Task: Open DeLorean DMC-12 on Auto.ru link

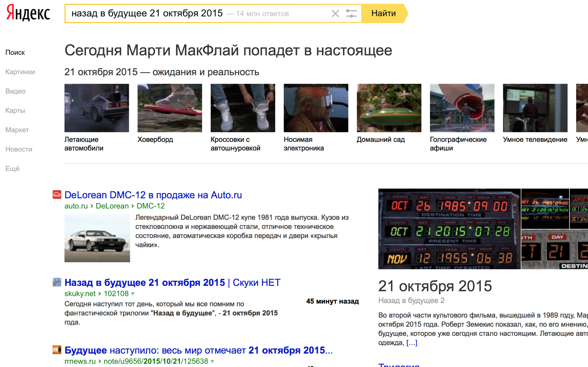Action: point(153,195)
